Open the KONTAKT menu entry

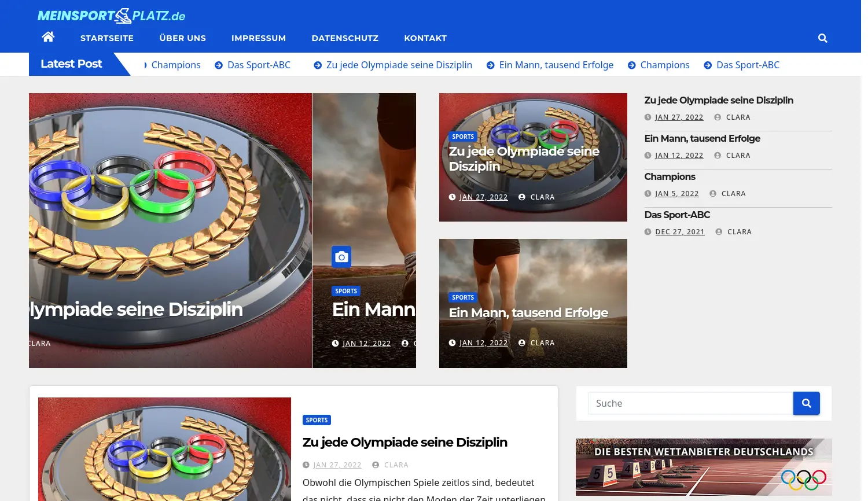click(x=425, y=38)
